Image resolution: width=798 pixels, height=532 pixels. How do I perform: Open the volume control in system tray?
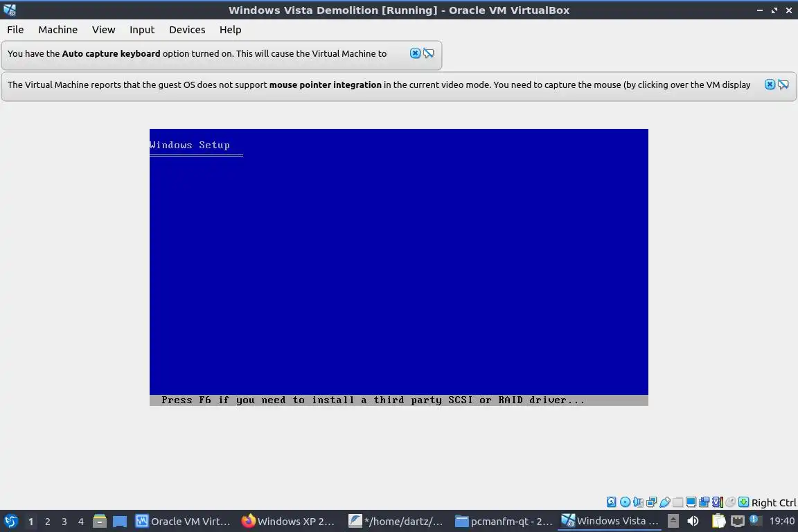(693, 521)
